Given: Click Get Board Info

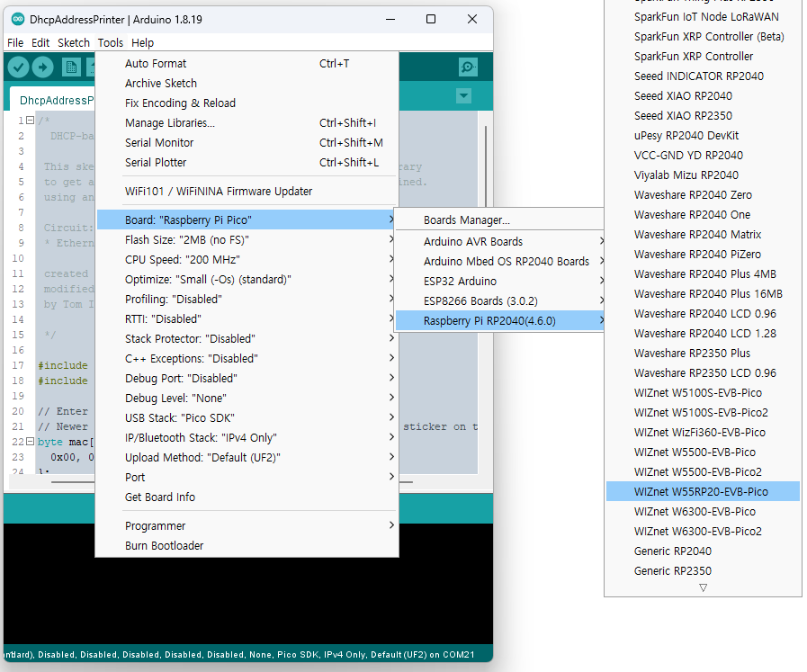Looking at the screenshot, I should (247, 497).
